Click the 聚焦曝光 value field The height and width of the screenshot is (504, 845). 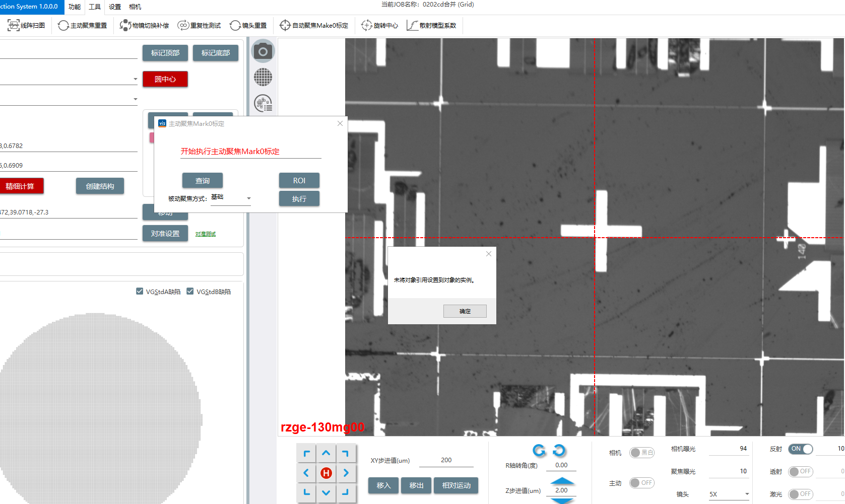pos(729,471)
